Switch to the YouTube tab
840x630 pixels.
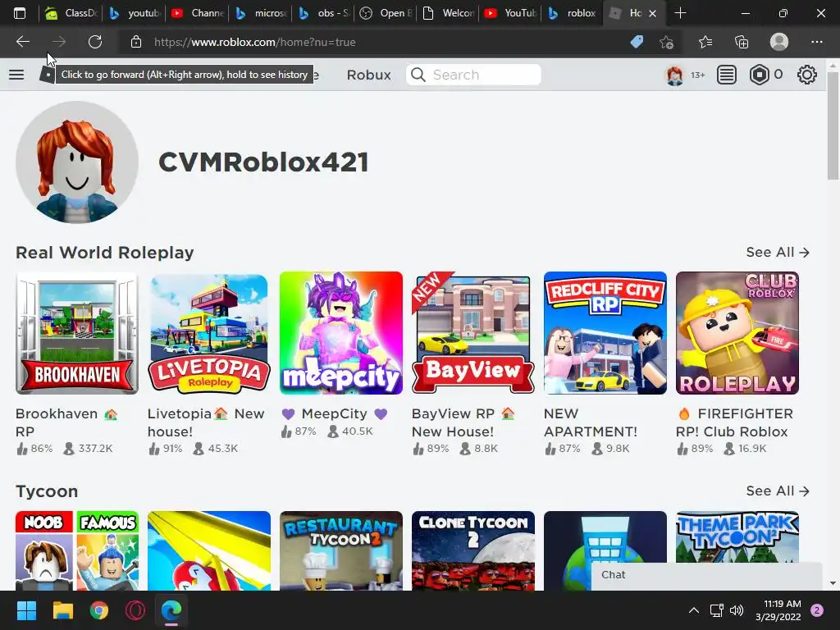[511, 13]
